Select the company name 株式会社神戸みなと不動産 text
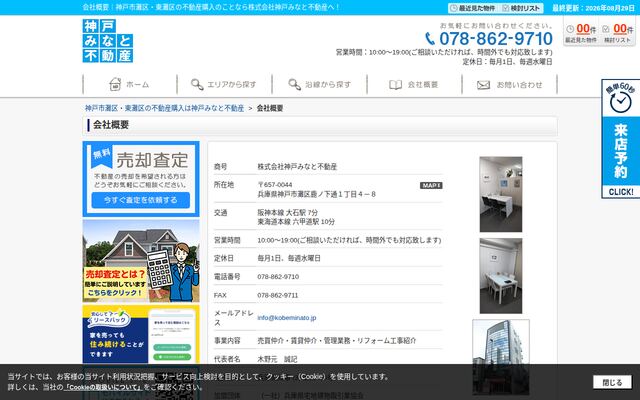 [x=297, y=167]
